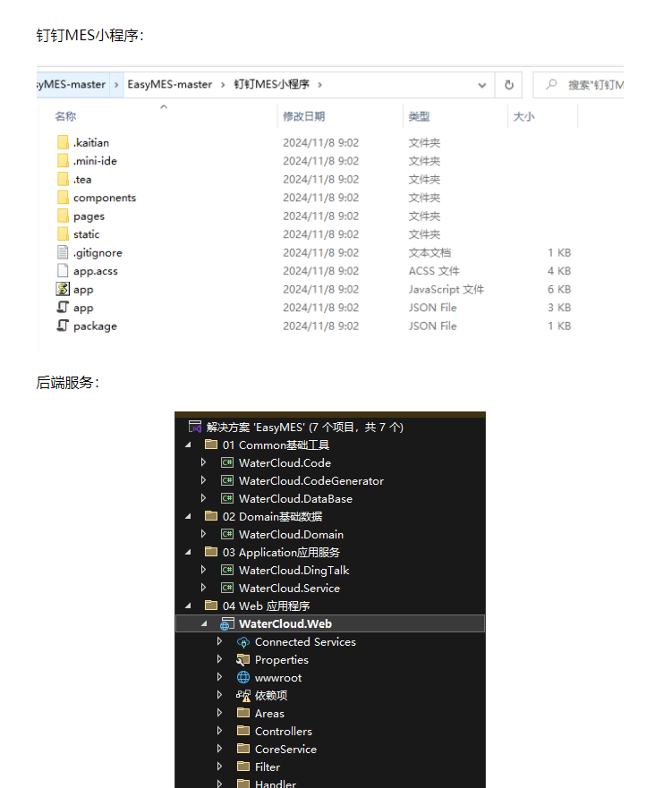Viewport: 672px width, 788px height.
Task: Click the WaterCloud.DataBase C# project icon
Action: click(227, 498)
